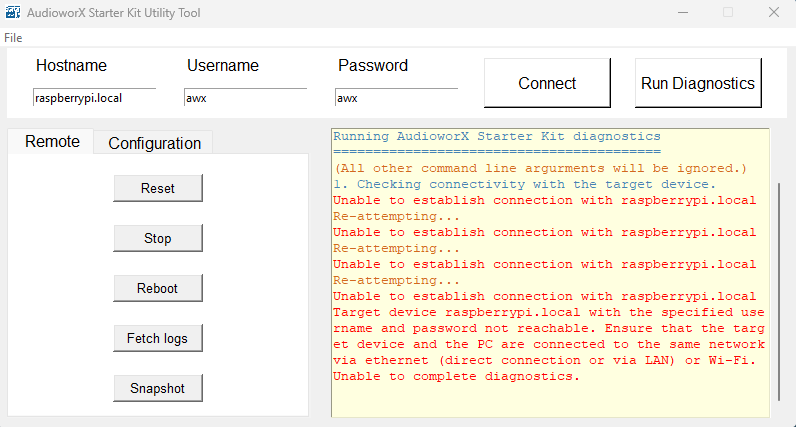796x427 pixels.
Task: Reboot the target device
Action: coord(158,288)
